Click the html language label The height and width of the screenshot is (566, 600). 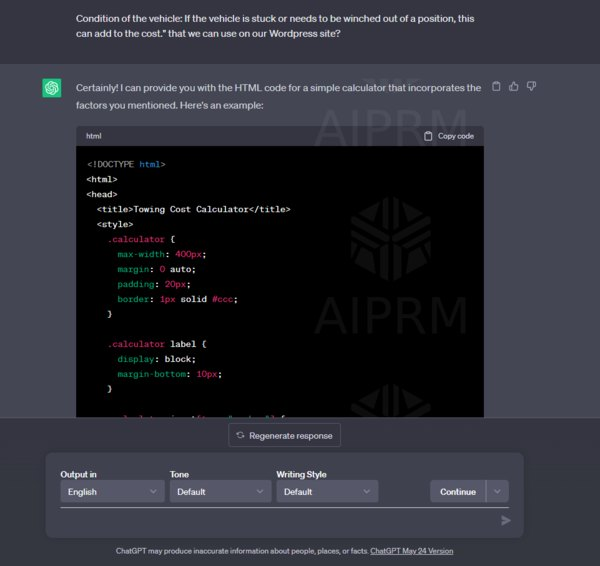(x=94, y=136)
